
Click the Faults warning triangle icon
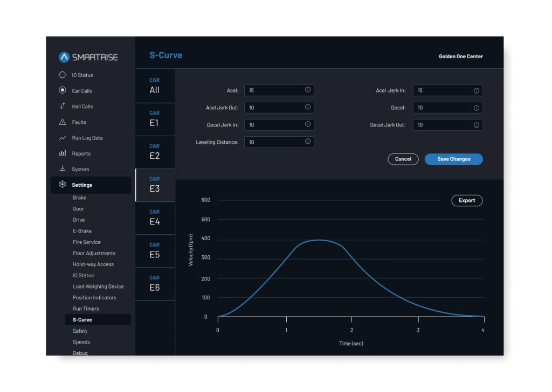tap(63, 122)
